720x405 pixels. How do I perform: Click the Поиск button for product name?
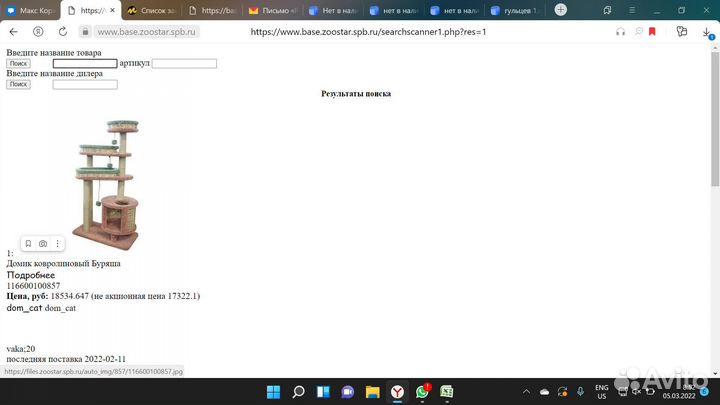click(18, 63)
